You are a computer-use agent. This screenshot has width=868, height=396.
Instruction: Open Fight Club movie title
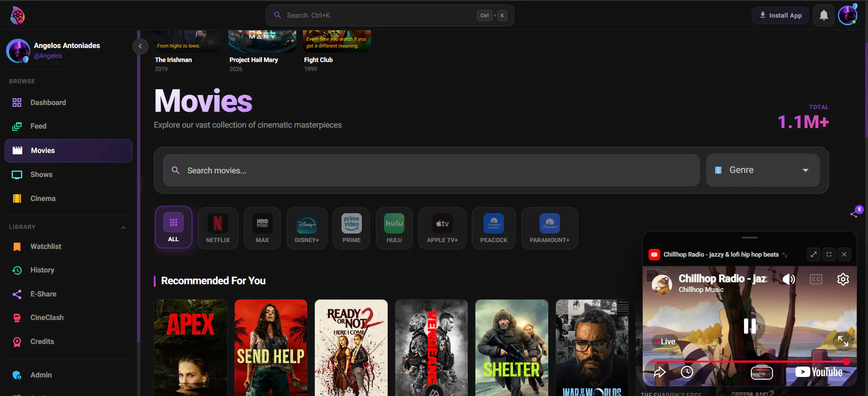coord(318,60)
